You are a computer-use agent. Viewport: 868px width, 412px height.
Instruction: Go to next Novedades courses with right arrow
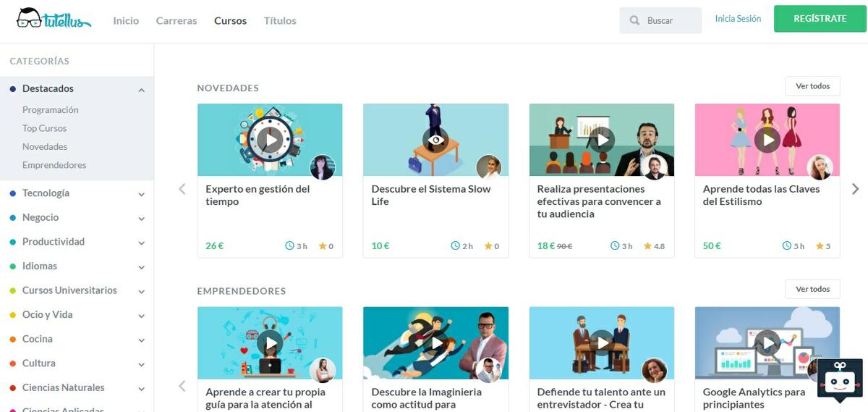(x=856, y=189)
